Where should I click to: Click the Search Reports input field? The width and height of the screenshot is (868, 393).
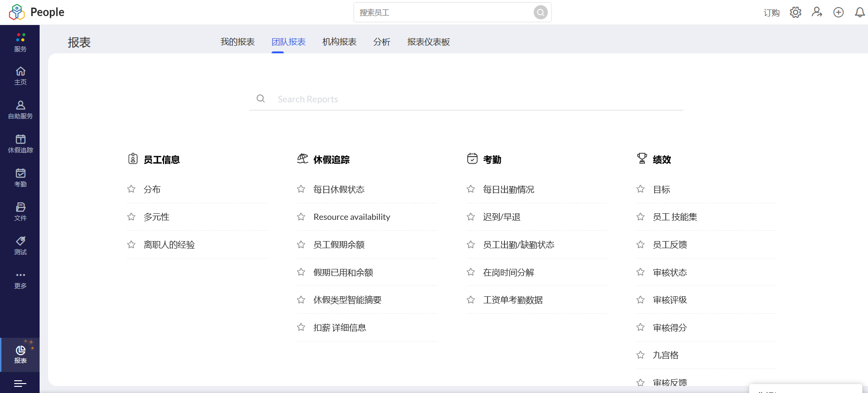coord(471,99)
